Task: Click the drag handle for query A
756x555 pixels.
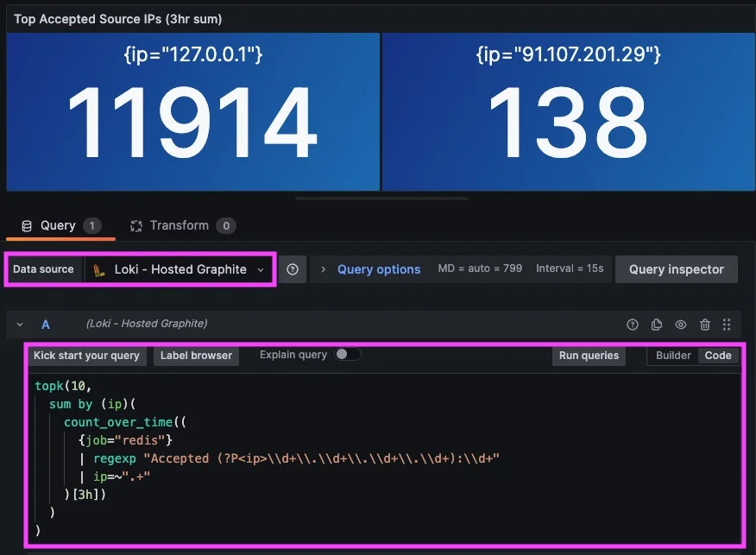Action: pos(727,325)
